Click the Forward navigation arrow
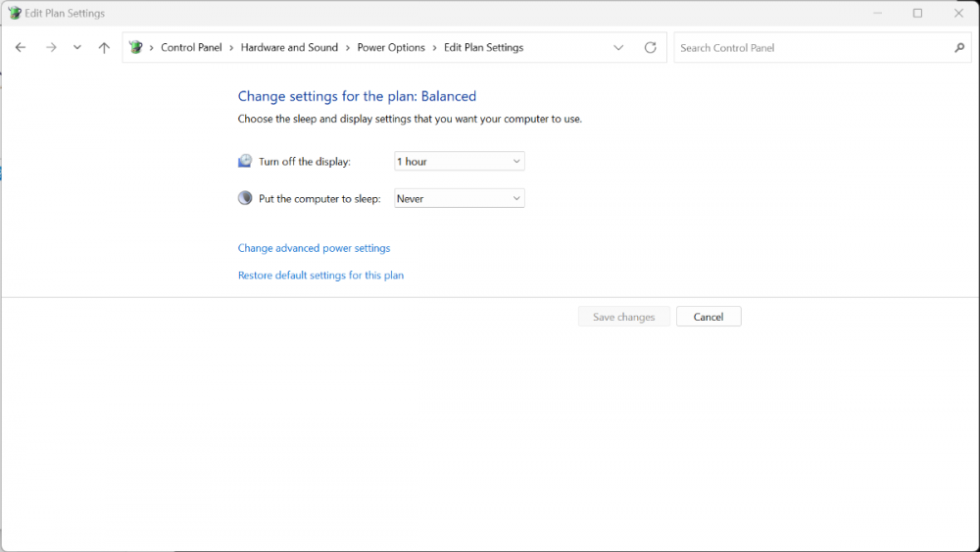 pyautogui.click(x=51, y=47)
